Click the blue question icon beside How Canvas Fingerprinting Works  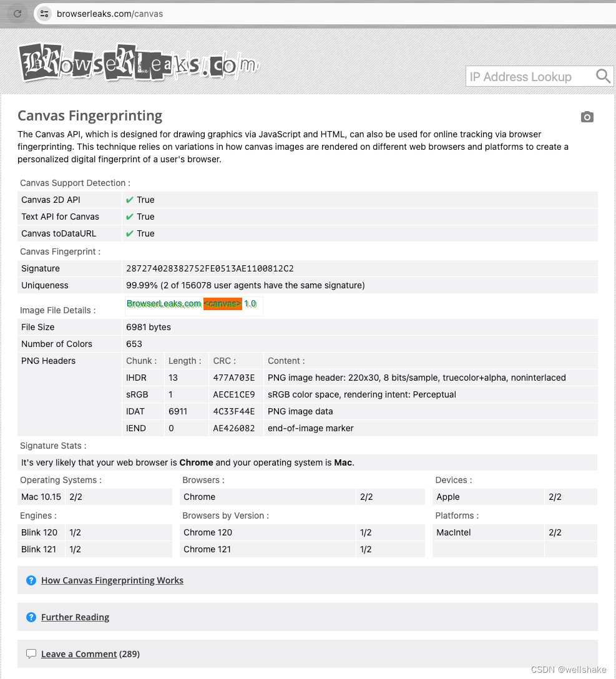click(31, 580)
